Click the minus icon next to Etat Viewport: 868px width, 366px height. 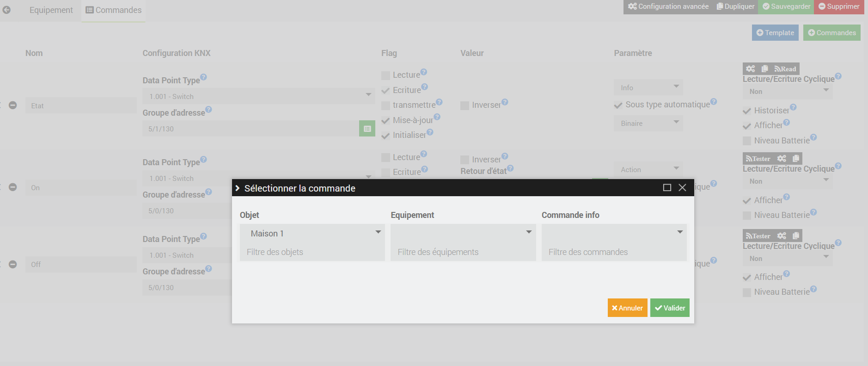point(13,105)
